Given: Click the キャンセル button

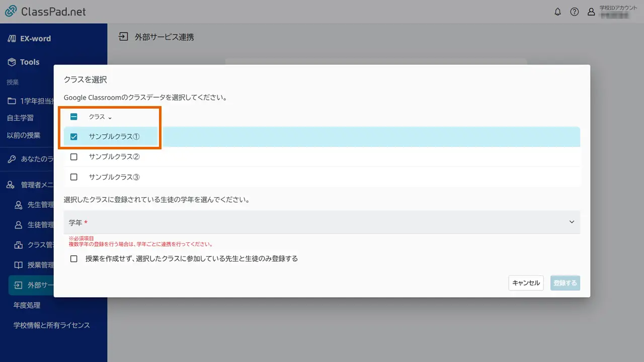Looking at the screenshot, I should coord(525,283).
